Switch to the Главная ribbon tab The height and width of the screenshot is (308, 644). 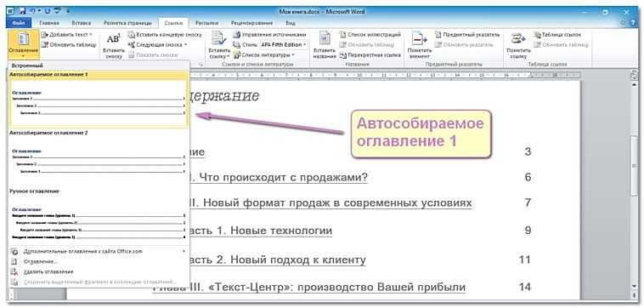tap(49, 23)
